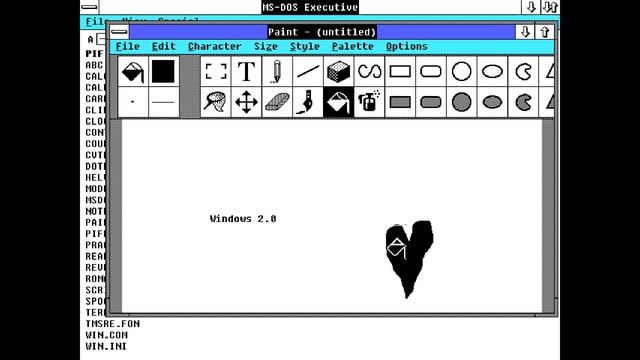640x360 pixels.
Task: Select the Selection rectangle tool
Action: point(216,71)
